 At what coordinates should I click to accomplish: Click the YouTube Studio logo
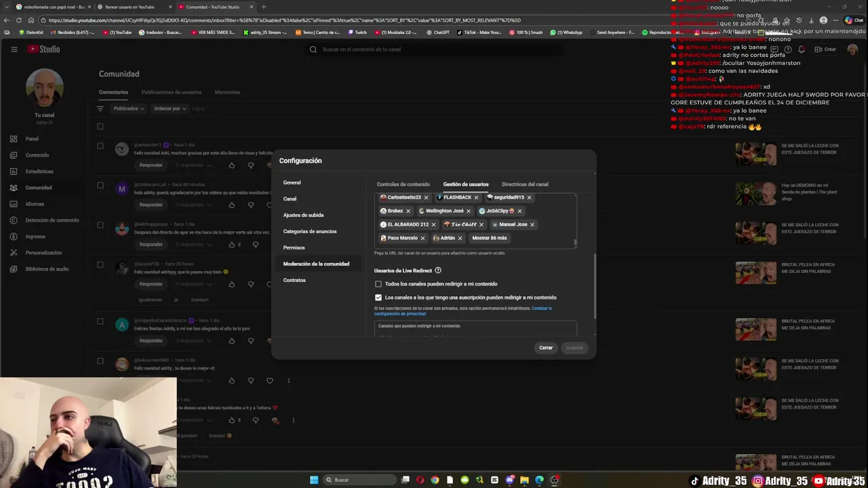pyautogui.click(x=44, y=49)
